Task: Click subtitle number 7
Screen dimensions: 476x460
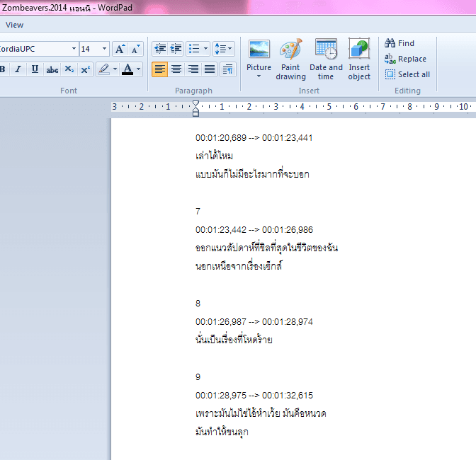Action: tap(198, 212)
